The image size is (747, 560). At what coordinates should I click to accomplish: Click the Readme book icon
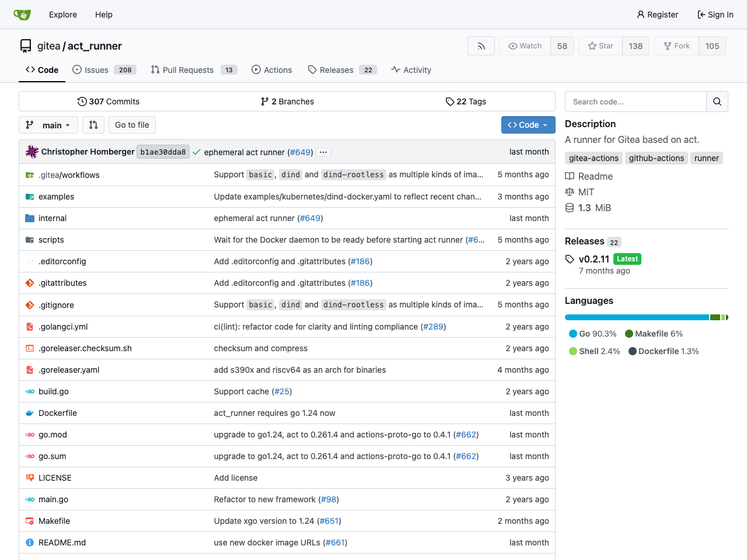(x=570, y=176)
